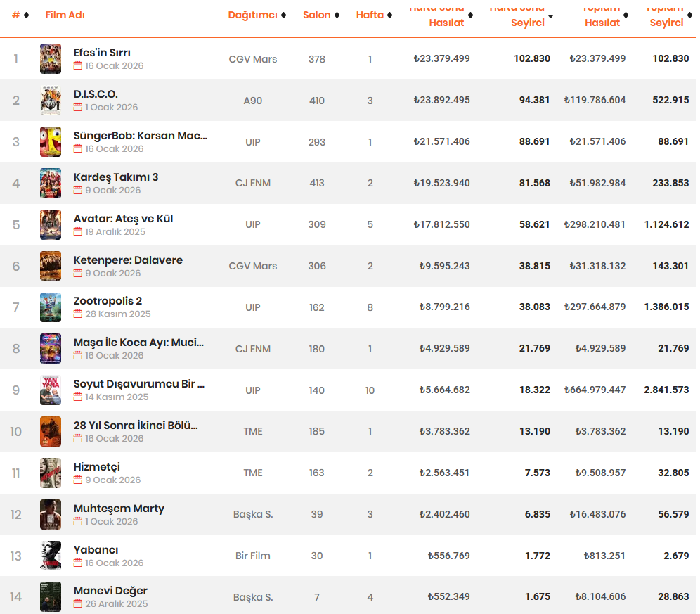
Task: Sort by Toplam Seyirci column arrows
Action: click(689, 15)
